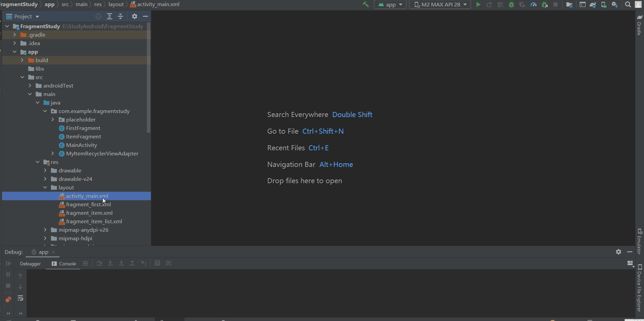Collapse the FragmentStudy root node
Viewport: 644px width, 321px height.
coord(7,26)
